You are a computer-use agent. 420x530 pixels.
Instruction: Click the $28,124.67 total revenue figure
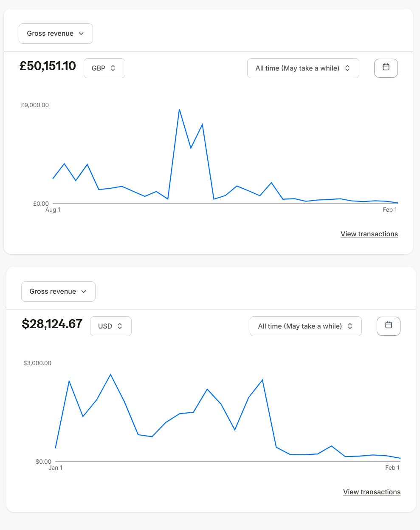pos(52,324)
